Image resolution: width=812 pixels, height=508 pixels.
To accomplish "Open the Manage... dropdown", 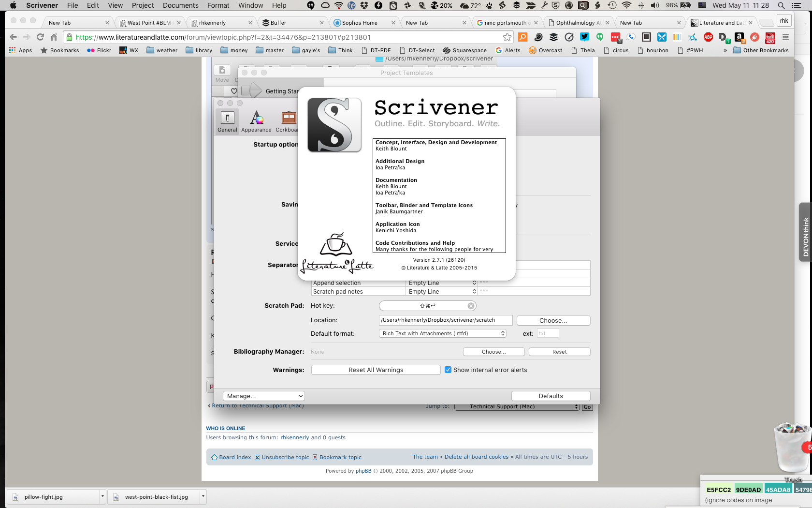I will (x=264, y=396).
